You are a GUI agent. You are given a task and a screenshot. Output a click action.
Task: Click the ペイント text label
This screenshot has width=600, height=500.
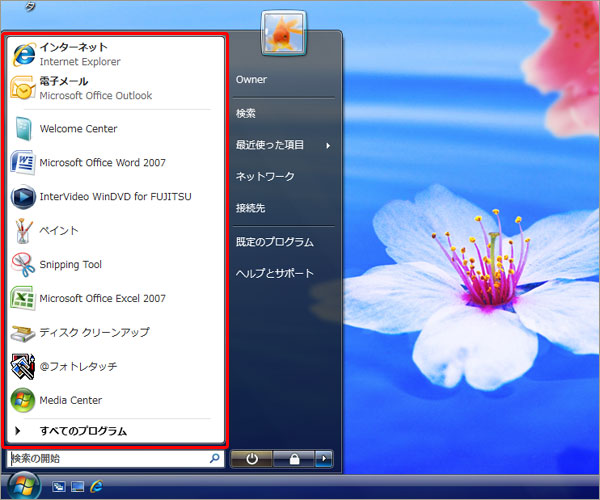[x=59, y=231]
